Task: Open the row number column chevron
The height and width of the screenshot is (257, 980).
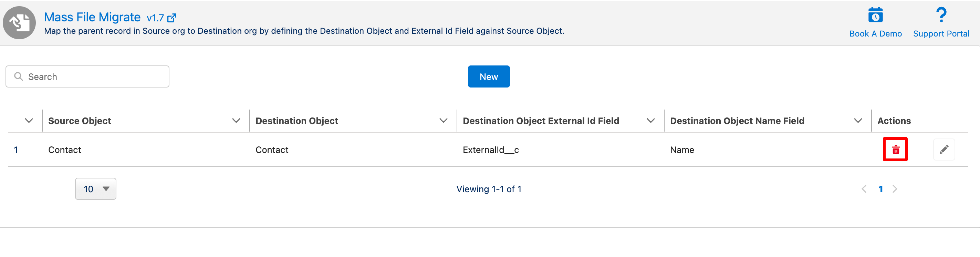Action: tap(29, 121)
